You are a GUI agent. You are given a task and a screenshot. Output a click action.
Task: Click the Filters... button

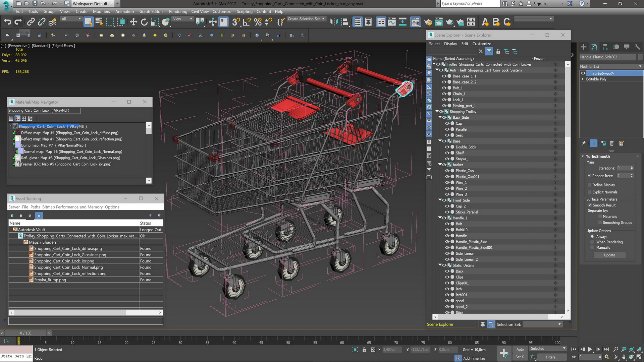click(x=552, y=357)
